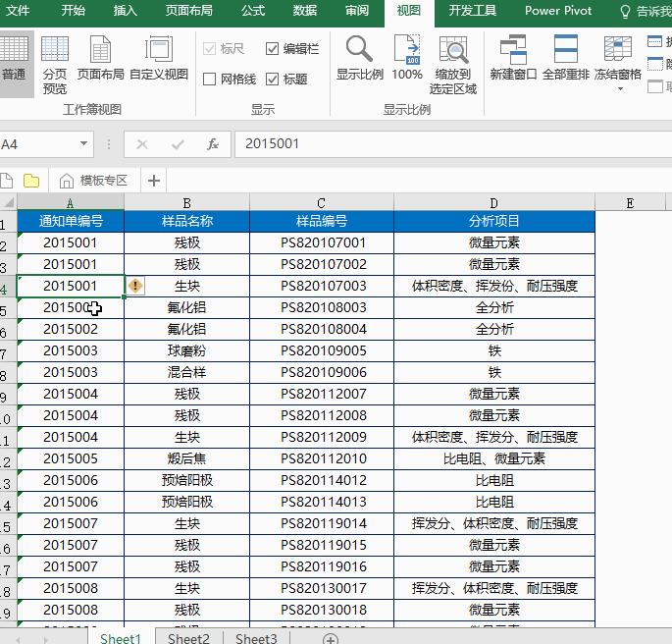Open the Power Pivot tab
Screen dimensions: 672x644
pos(558,11)
